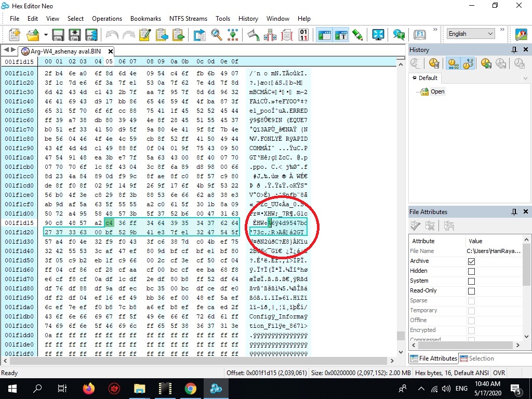Check the System attribute checkbox
The width and height of the screenshot is (532, 399).
(x=471, y=281)
